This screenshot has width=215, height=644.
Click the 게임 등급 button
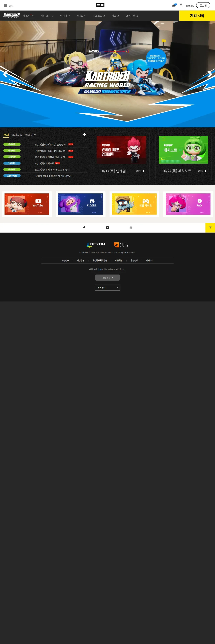click(x=107, y=278)
